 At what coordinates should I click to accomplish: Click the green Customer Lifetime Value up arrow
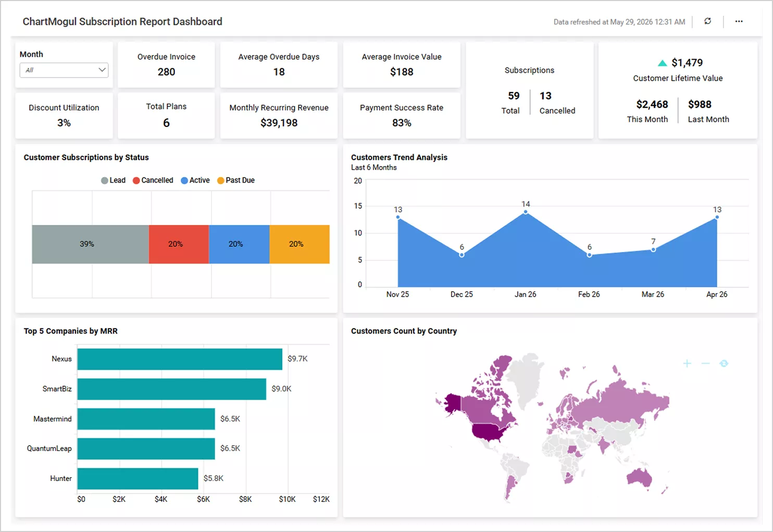[x=662, y=63]
